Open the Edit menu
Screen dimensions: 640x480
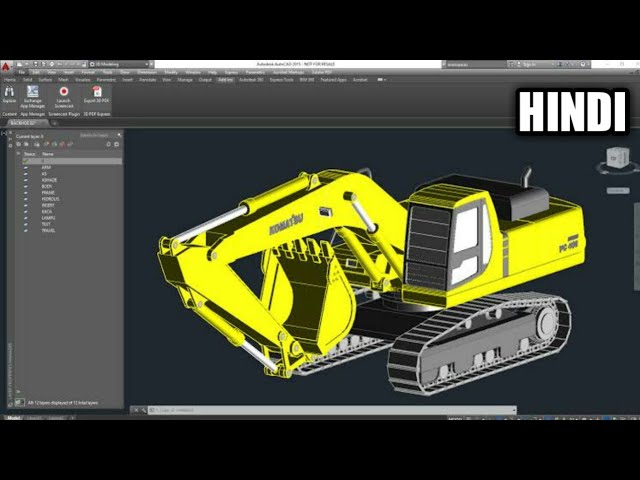tap(36, 72)
